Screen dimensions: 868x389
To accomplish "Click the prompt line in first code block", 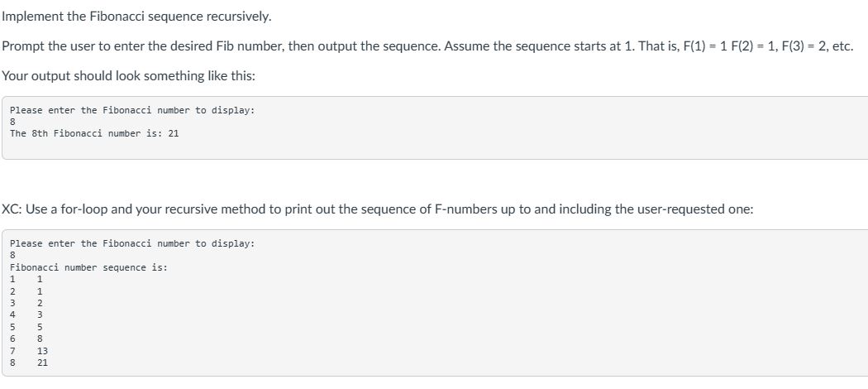I will pyautogui.click(x=132, y=110).
